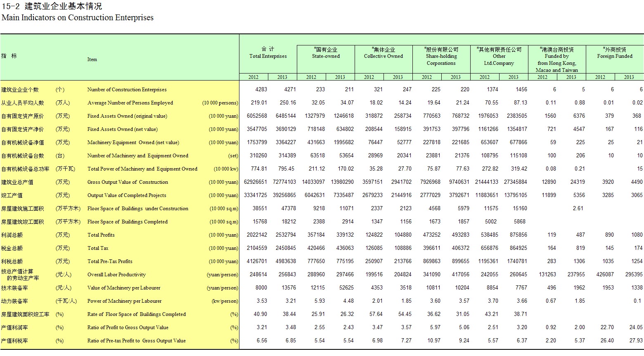This screenshot has width=644, height=356.
Task: Select cell value 24.05 in profit ratio row
Action: (636, 328)
